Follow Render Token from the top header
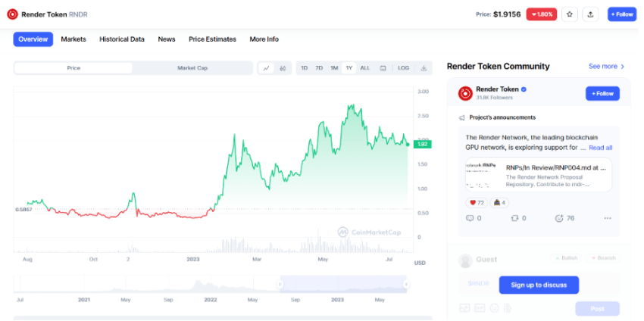This screenshot has height=321, width=644. pyautogui.click(x=622, y=14)
